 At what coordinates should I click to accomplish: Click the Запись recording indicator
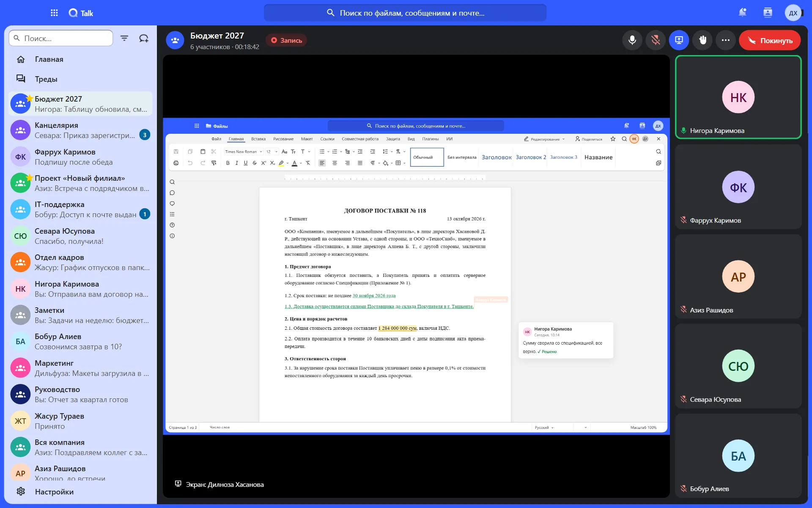(x=286, y=40)
